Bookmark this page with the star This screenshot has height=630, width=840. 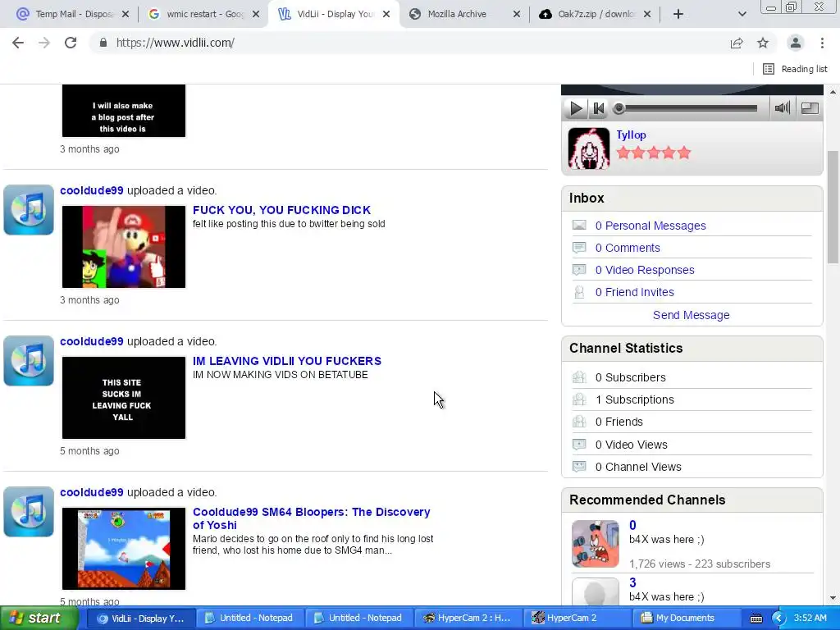[763, 43]
